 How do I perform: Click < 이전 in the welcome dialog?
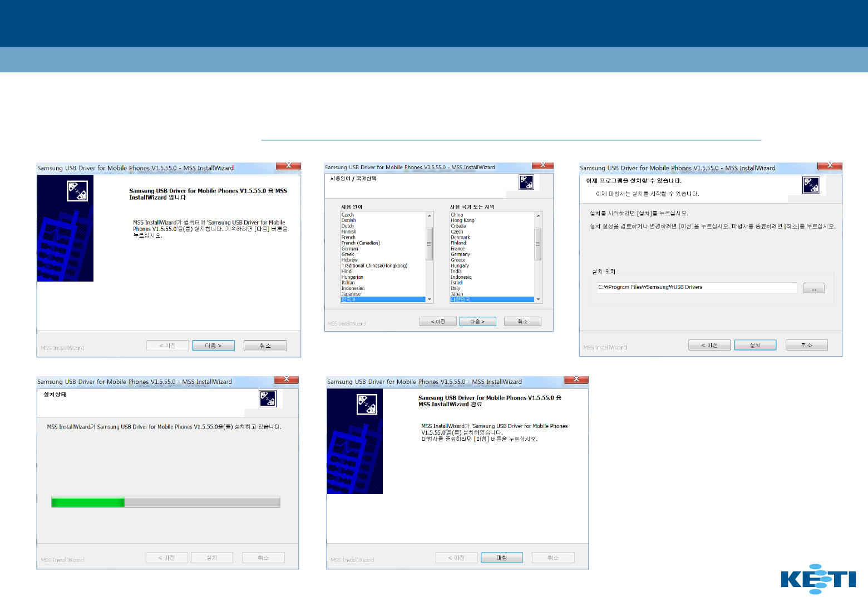pos(167,346)
